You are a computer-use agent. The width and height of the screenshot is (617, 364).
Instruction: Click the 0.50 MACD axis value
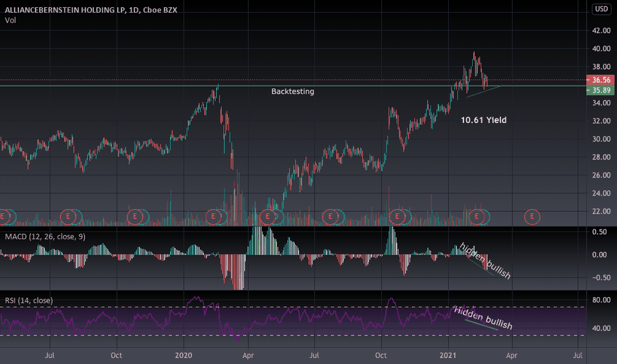point(599,232)
